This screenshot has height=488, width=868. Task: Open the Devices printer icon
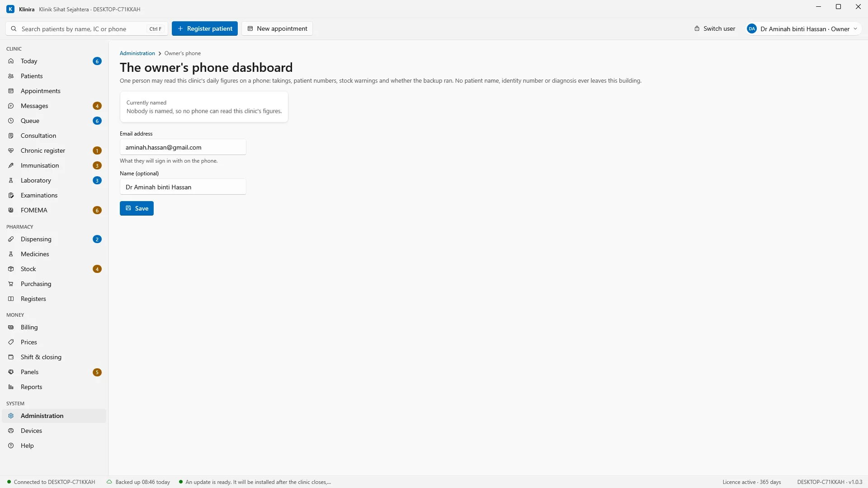tap(11, 431)
